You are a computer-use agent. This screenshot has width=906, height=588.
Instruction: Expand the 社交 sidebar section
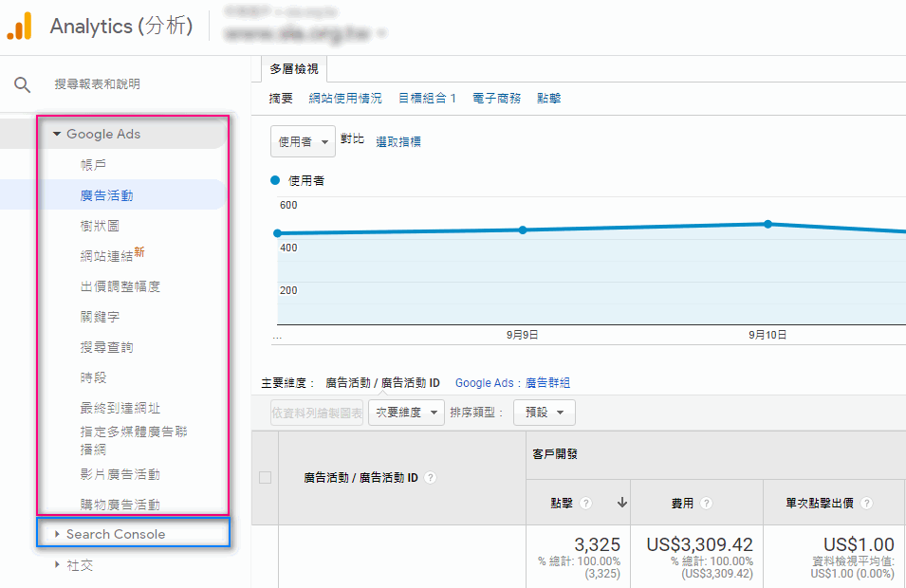point(57,564)
